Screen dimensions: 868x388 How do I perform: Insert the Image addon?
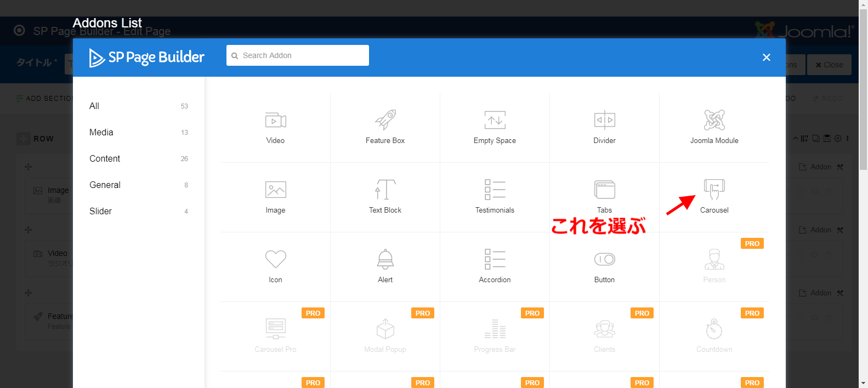275,197
